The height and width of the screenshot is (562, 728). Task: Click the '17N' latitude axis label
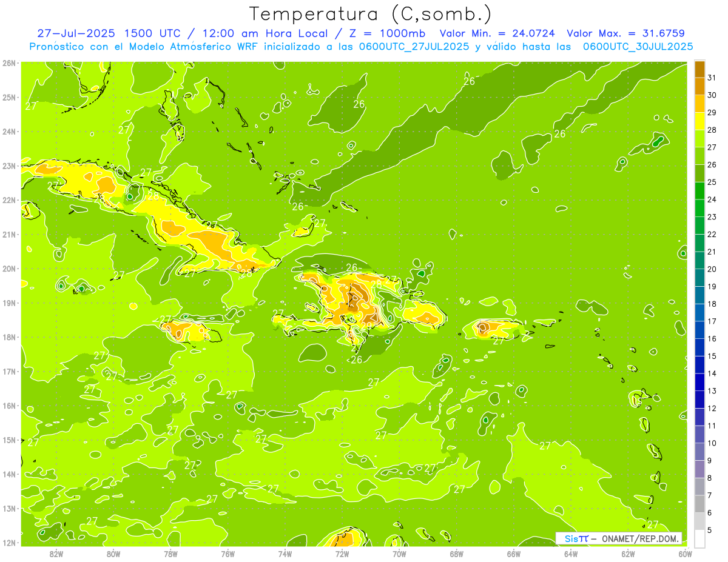(9, 371)
